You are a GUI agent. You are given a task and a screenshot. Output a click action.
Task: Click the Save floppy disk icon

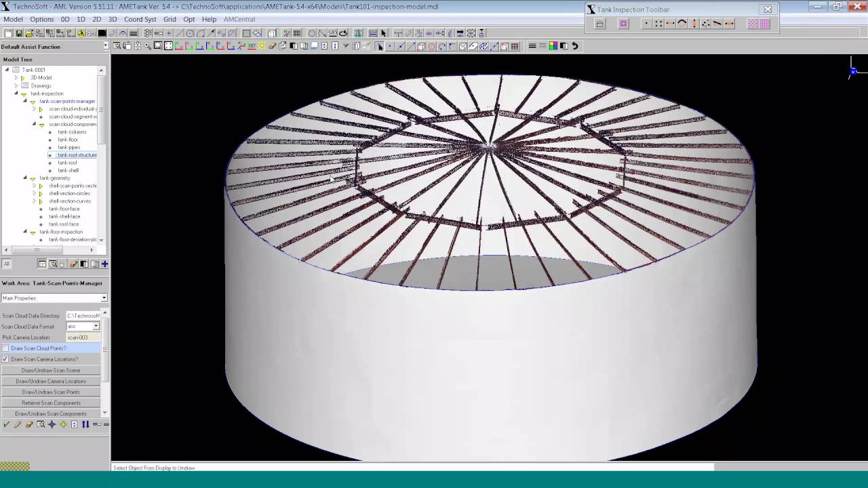tap(19, 33)
